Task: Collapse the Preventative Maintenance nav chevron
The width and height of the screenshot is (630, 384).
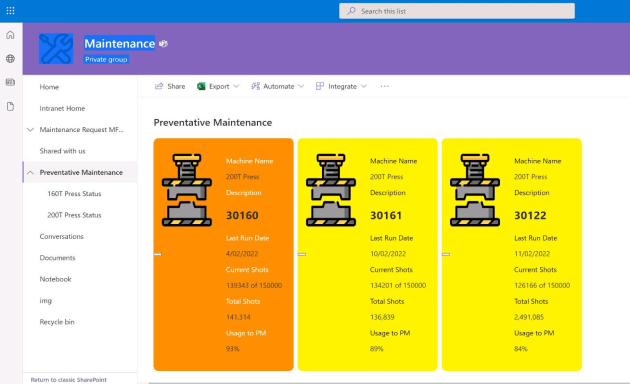Action: (x=30, y=172)
